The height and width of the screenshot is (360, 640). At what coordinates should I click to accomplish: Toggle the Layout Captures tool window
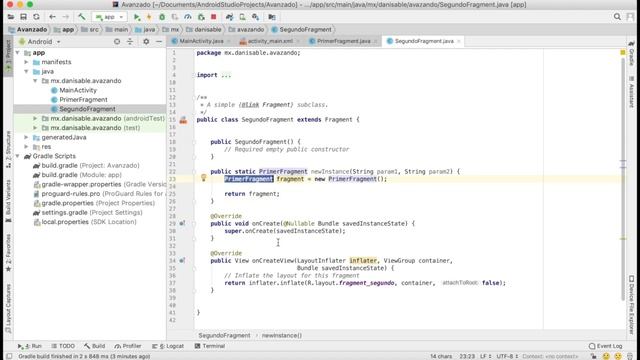tap(8, 309)
